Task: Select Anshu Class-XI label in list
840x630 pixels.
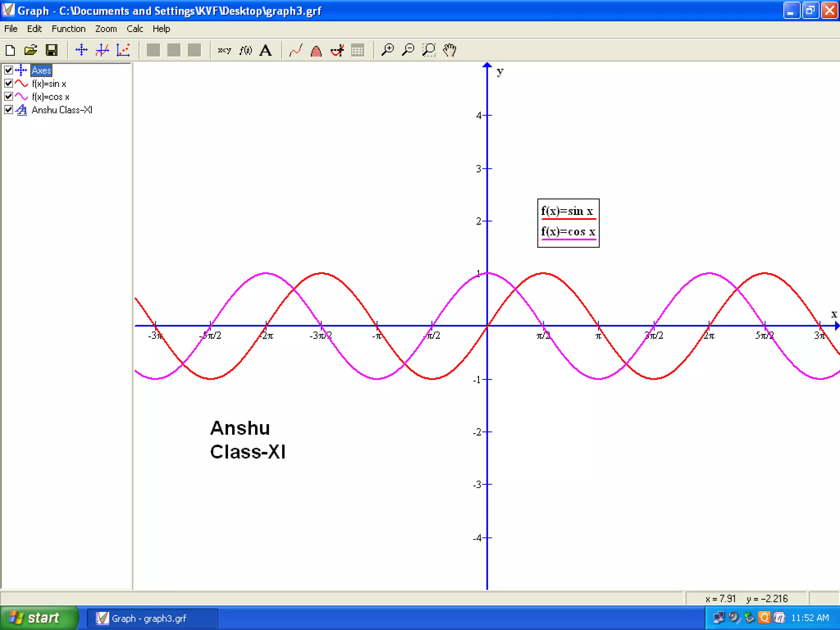Action: [62, 110]
